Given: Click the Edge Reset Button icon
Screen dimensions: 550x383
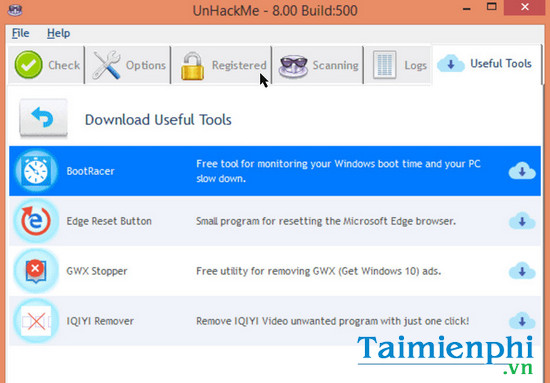Looking at the screenshot, I should pos(36,221).
